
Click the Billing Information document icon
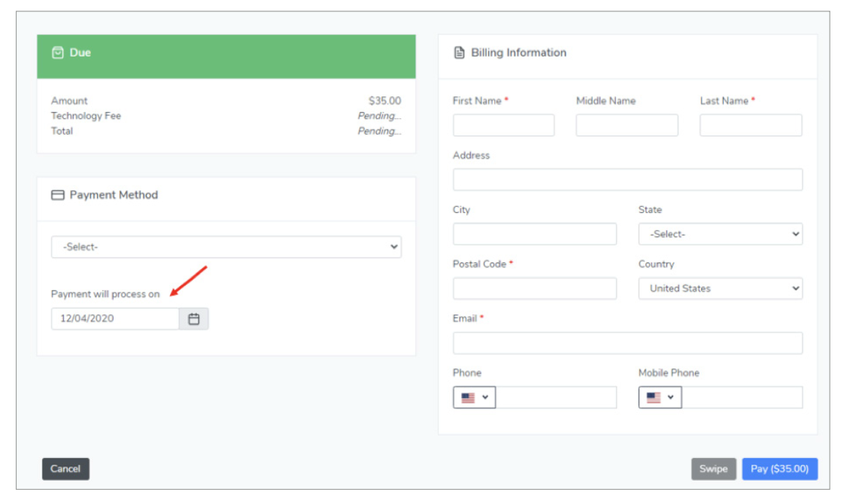click(x=459, y=53)
